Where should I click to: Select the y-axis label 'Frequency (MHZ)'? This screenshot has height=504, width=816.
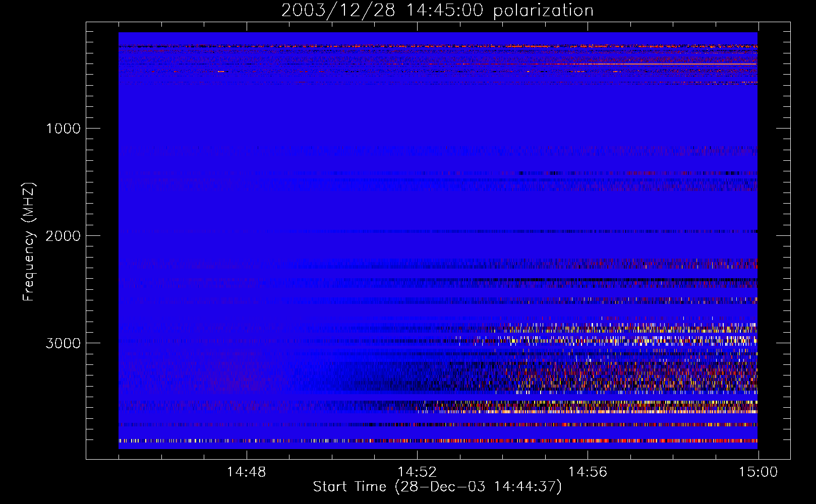(29, 242)
